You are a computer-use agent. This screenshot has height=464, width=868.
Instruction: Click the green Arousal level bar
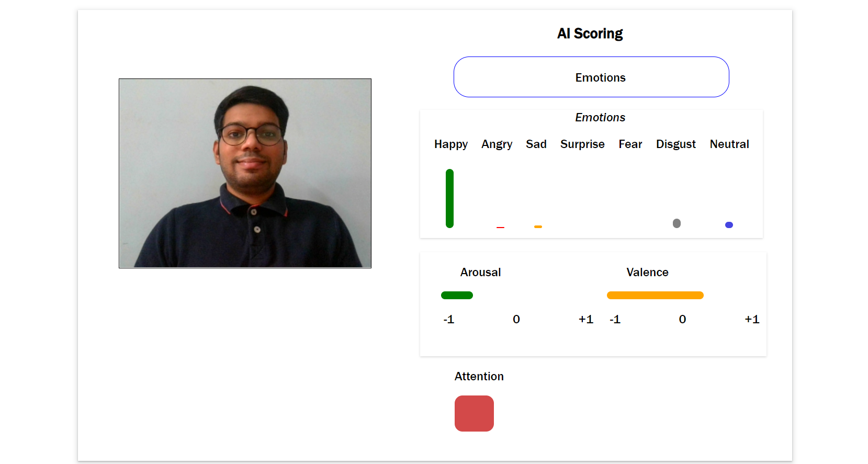(x=457, y=295)
